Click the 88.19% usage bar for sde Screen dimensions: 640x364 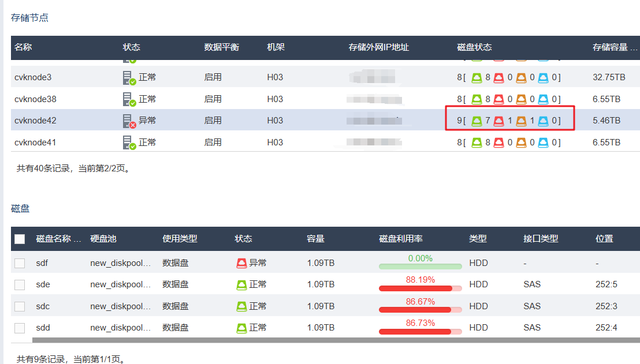420,288
